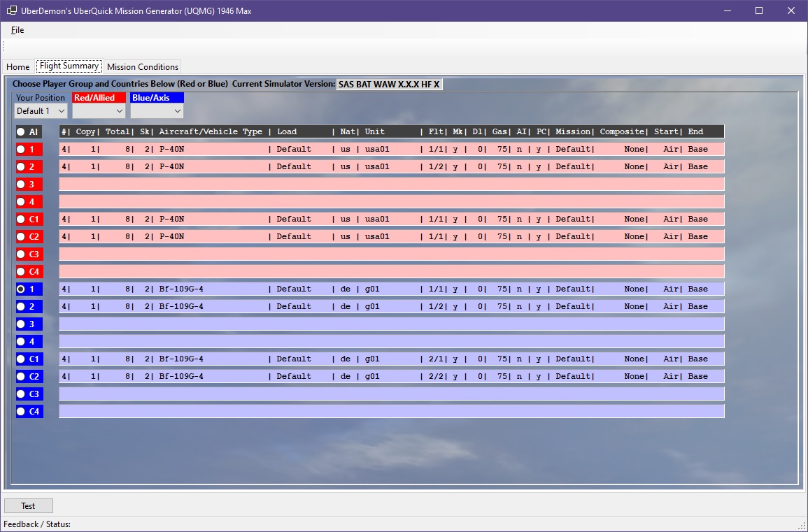The width and height of the screenshot is (808, 532).
Task: Click the application icon in title bar
Action: (x=11, y=10)
